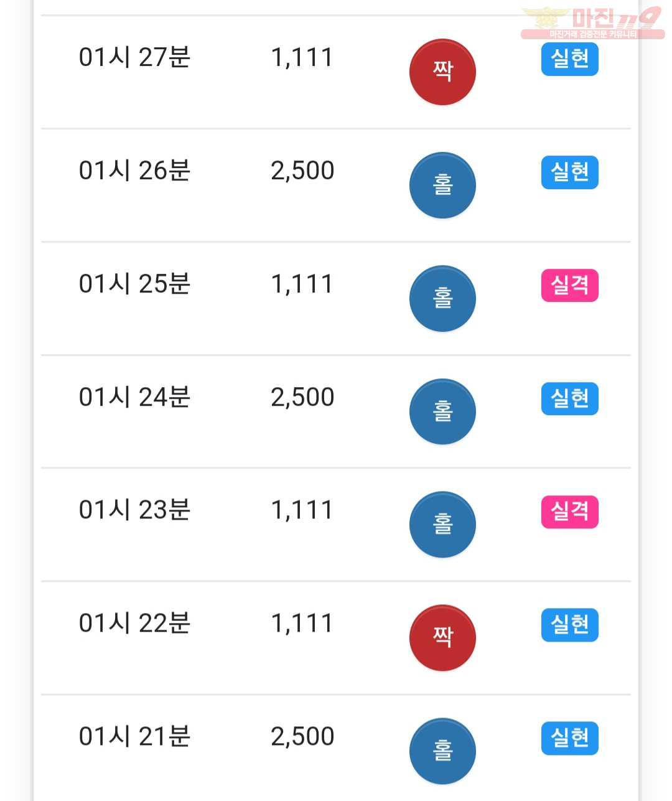
Task: Click the blue 홀 circle in 01시 21분 row
Action: [442, 751]
